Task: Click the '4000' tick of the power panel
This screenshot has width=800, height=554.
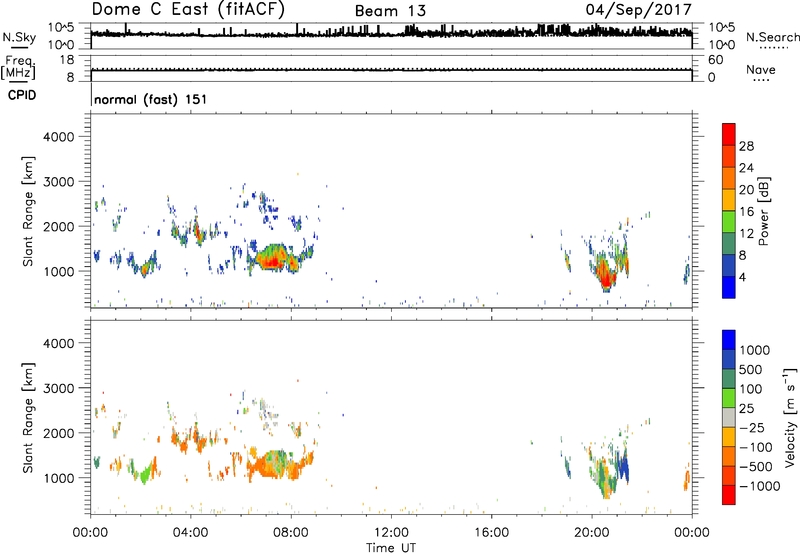Action: coord(59,137)
